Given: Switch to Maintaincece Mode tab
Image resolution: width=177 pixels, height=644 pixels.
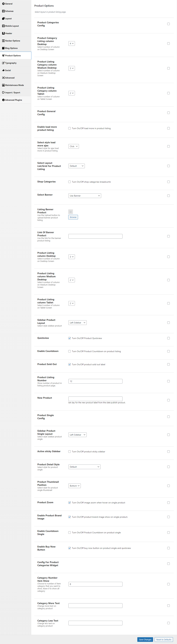Looking at the screenshot, I should pyautogui.click(x=15, y=85).
